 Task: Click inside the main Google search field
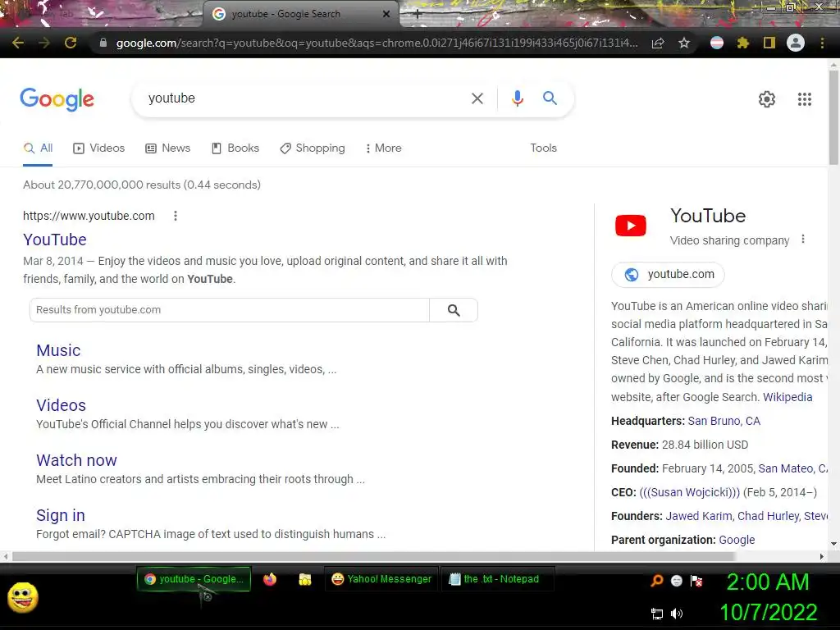(305, 98)
